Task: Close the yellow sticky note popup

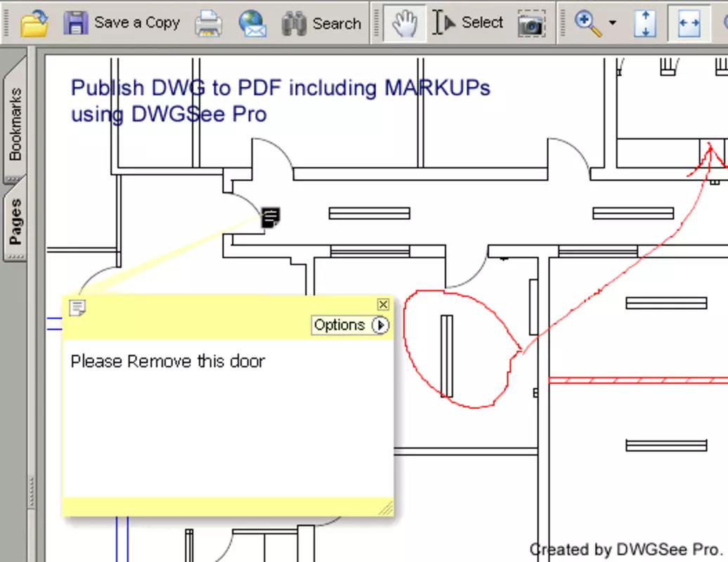Action: tap(383, 304)
